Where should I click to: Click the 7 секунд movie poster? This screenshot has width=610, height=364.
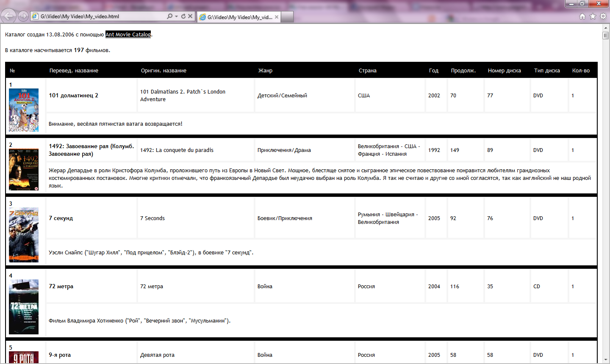point(24,235)
